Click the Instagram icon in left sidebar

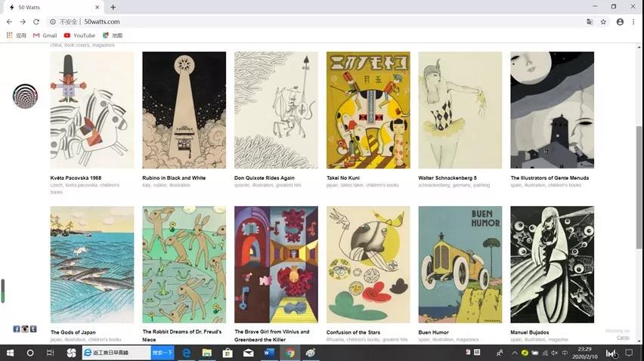pos(25,329)
